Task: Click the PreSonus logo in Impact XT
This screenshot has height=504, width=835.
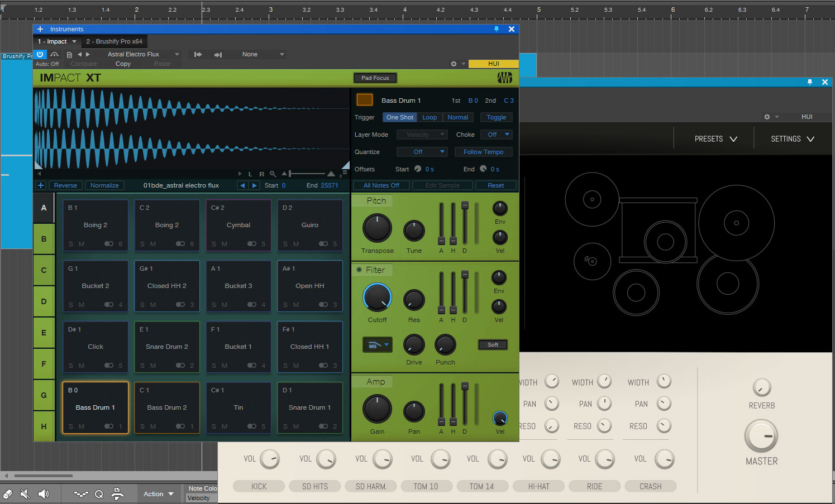Action: tap(505, 78)
